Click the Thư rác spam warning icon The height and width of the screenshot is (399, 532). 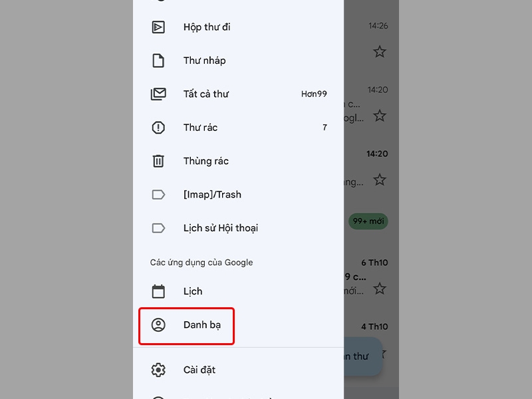coord(158,127)
